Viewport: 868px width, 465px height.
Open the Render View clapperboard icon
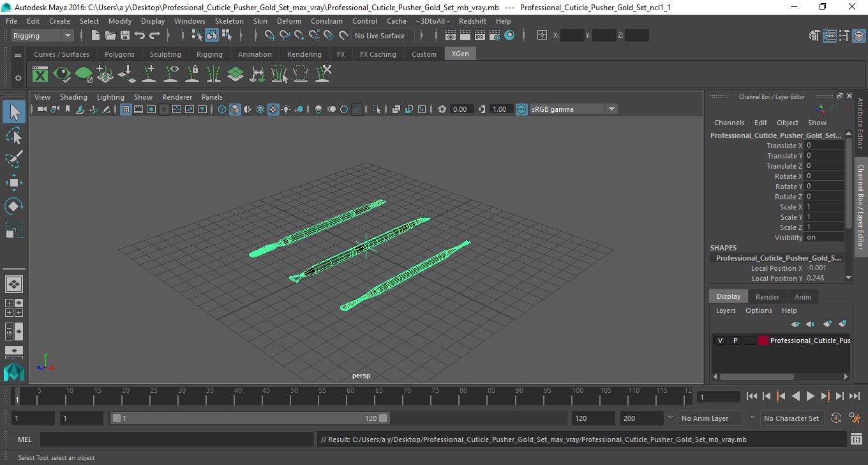(x=451, y=36)
